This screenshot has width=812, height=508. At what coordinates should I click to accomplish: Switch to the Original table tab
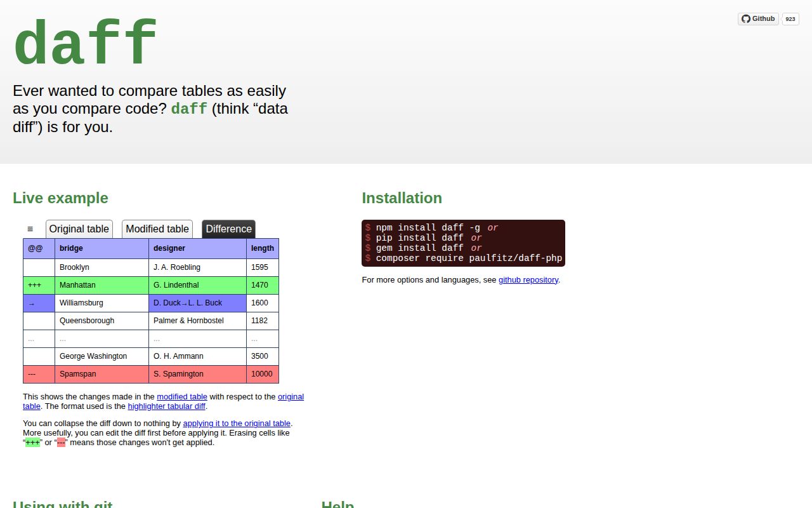[x=79, y=229]
